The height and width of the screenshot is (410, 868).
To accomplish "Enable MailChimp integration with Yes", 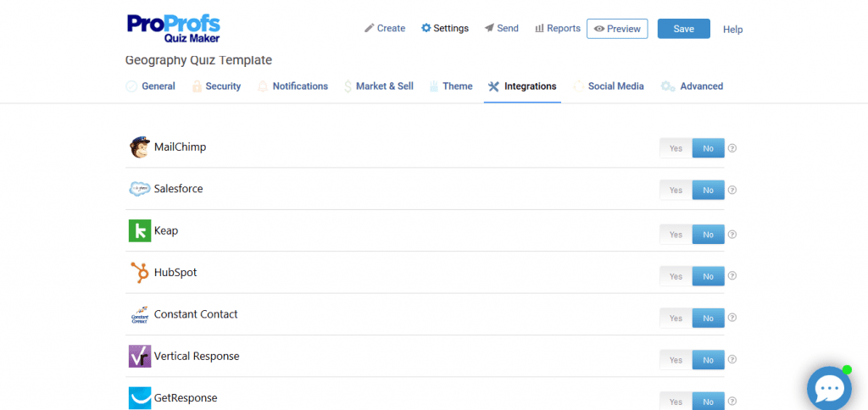I will tap(676, 148).
